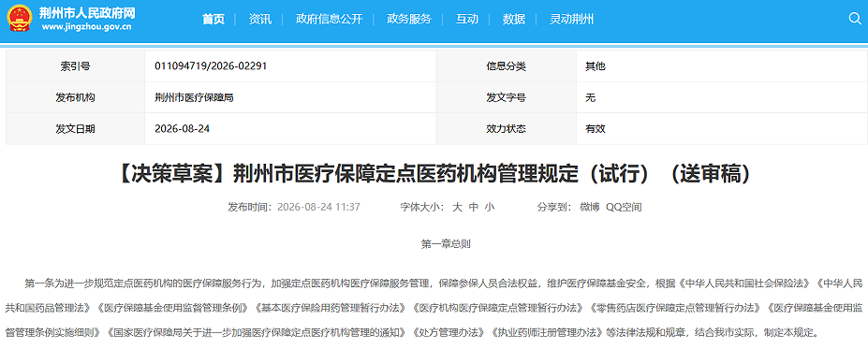Image resolution: width=868 pixels, height=349 pixels.
Task: Click www.jingzhou.gov.cn URL text
Action: point(87,27)
